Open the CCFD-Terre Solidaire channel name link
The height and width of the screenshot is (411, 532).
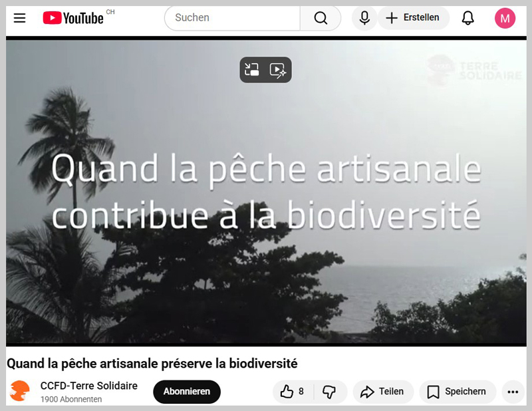coord(89,386)
